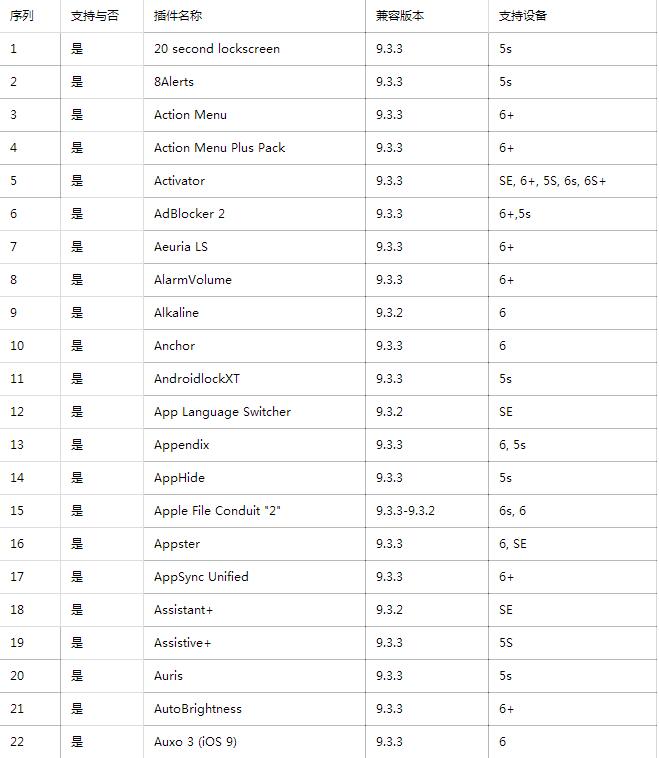Select the 8Alerts plugin cell
659x758 pixels.
174,82
